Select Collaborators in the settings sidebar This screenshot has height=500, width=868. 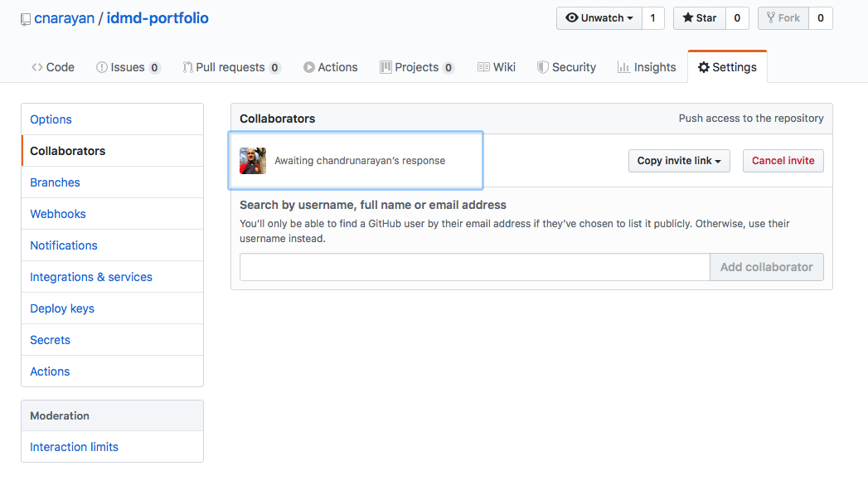(x=113, y=151)
